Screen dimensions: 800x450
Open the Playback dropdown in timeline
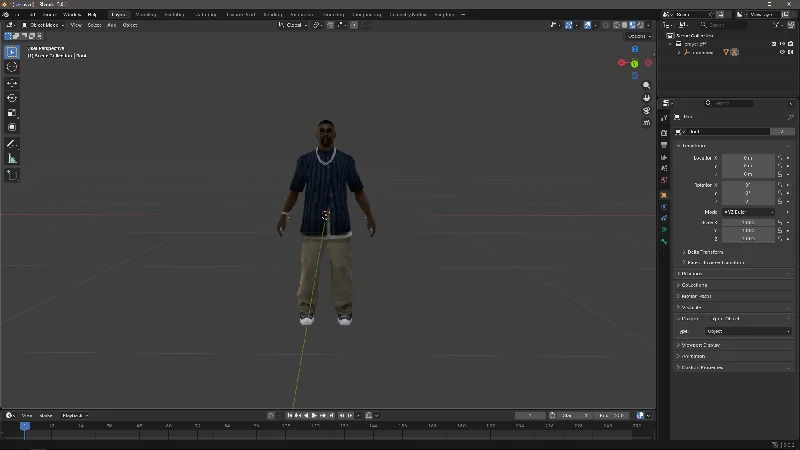[x=74, y=415]
